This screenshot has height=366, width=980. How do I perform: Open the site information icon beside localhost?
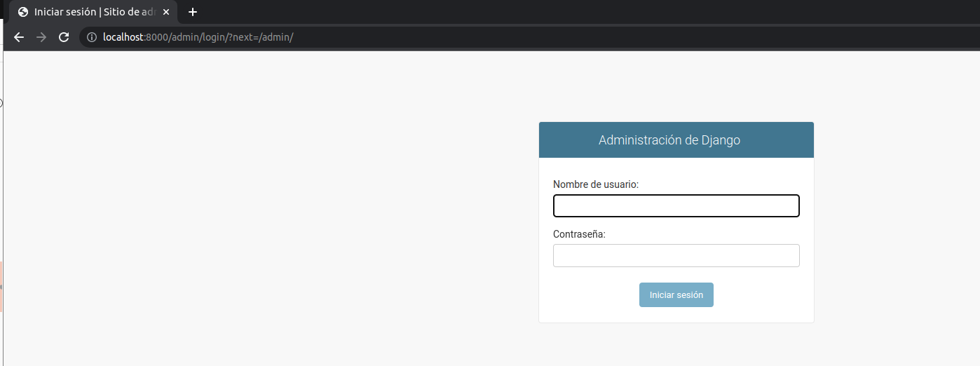pos(91,37)
